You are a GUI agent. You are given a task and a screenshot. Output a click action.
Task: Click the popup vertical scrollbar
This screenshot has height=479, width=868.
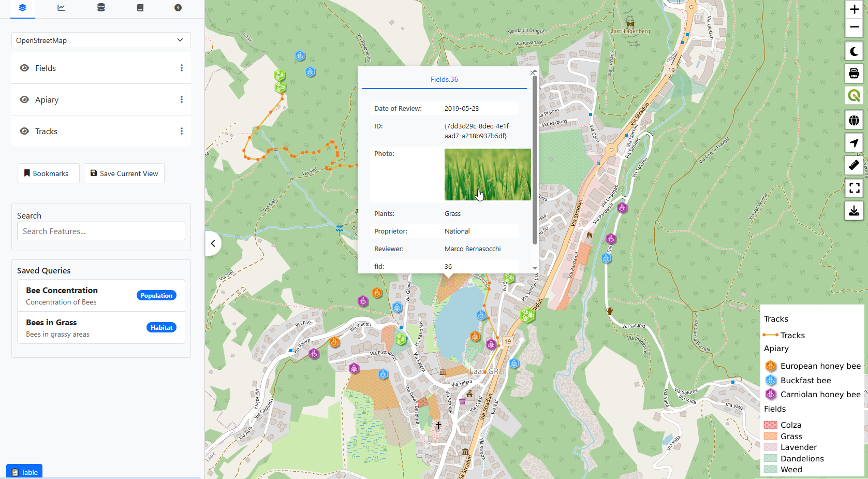pos(535,161)
